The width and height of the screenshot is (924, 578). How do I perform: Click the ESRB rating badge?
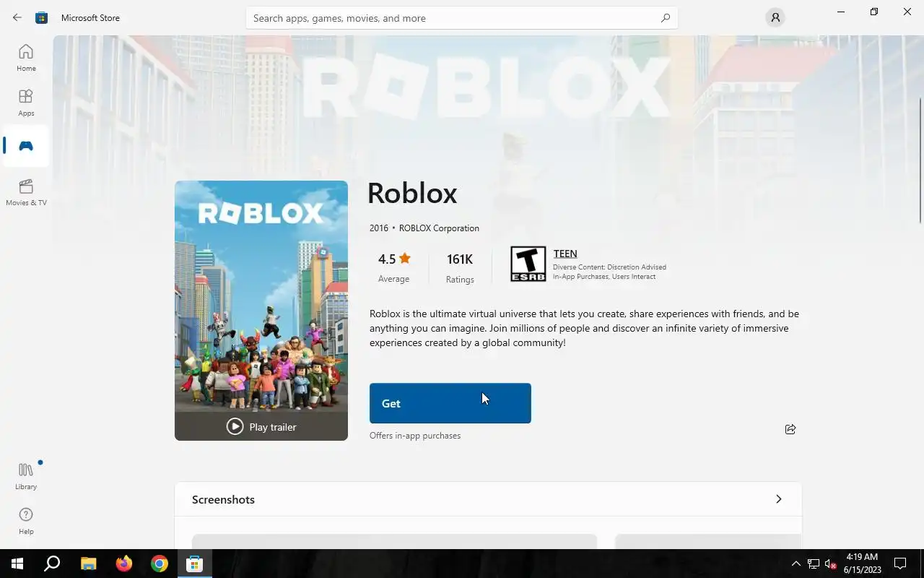tap(528, 264)
